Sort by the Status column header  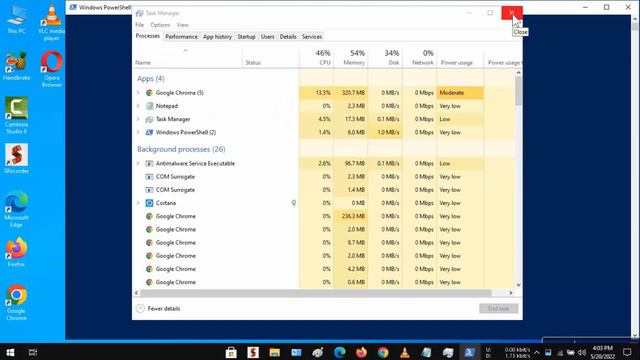coord(271,57)
